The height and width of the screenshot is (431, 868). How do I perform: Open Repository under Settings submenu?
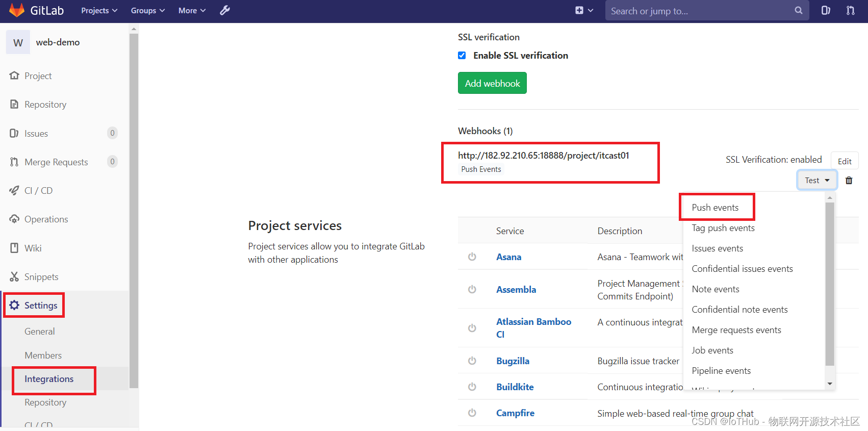pos(45,402)
